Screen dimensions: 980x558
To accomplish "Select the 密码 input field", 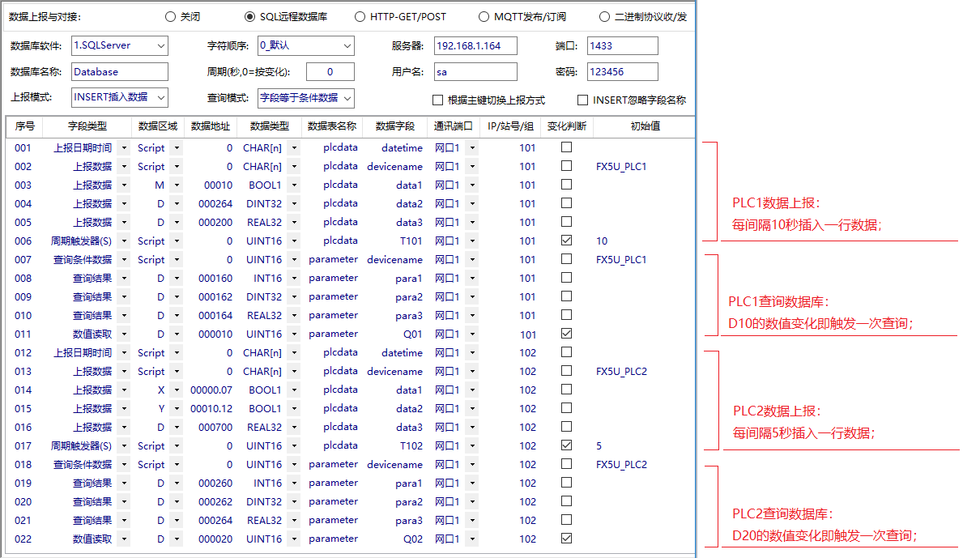I will pyautogui.click(x=622, y=72).
